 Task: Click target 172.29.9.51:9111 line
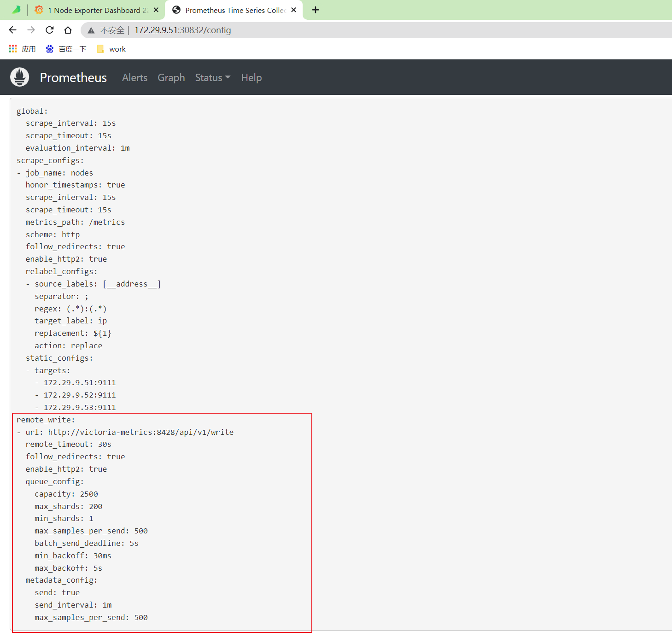pyautogui.click(x=80, y=382)
